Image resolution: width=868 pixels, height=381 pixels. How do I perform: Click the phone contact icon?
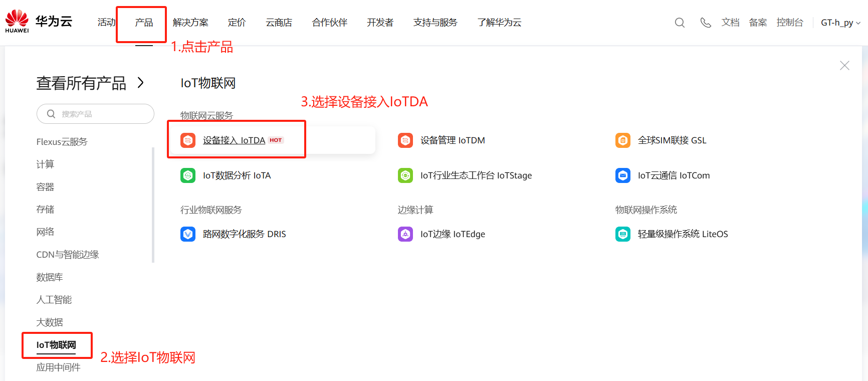click(706, 23)
